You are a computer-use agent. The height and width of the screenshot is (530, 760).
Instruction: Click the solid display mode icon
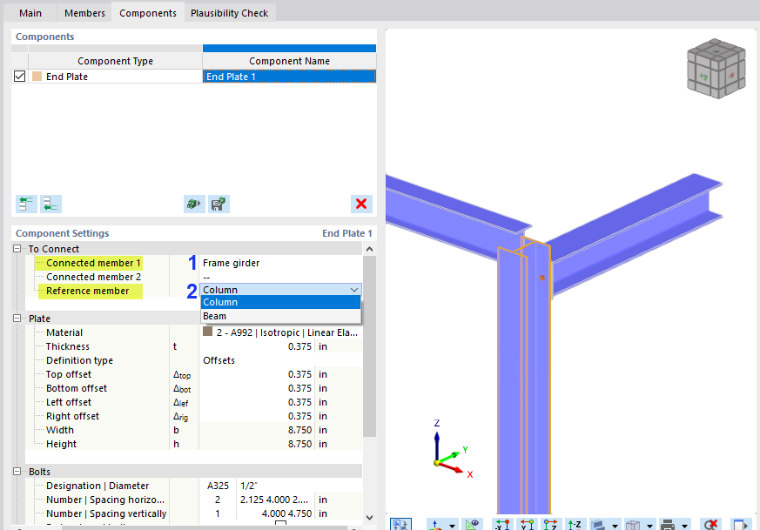599,525
